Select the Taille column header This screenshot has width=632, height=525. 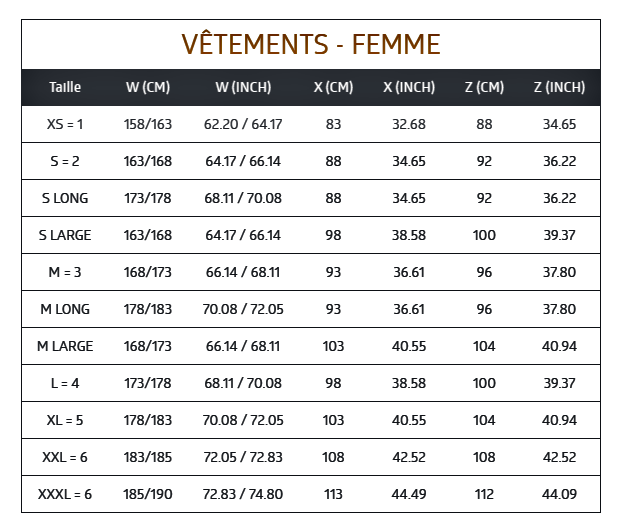[65, 87]
